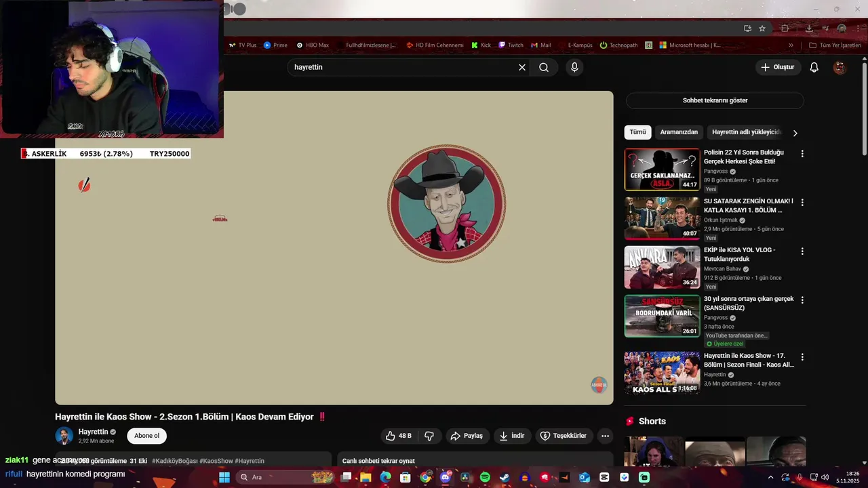Open the Kick bookmark

(x=481, y=45)
